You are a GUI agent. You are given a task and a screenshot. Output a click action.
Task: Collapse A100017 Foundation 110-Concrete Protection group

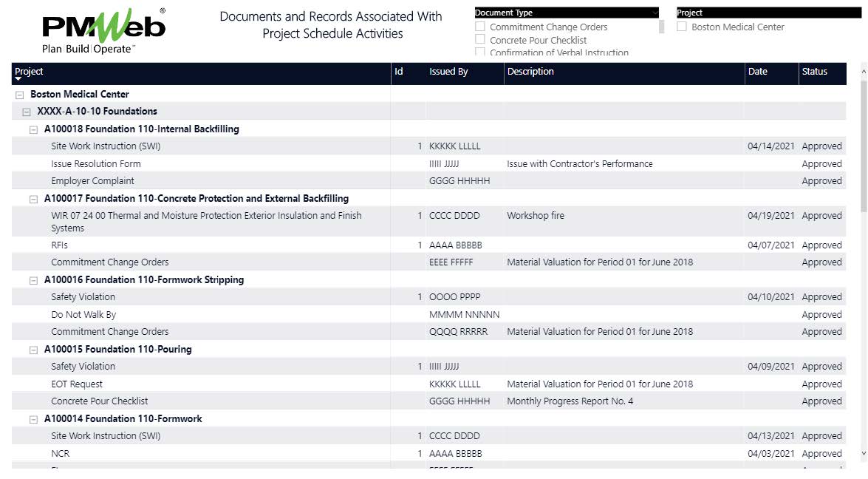point(33,198)
